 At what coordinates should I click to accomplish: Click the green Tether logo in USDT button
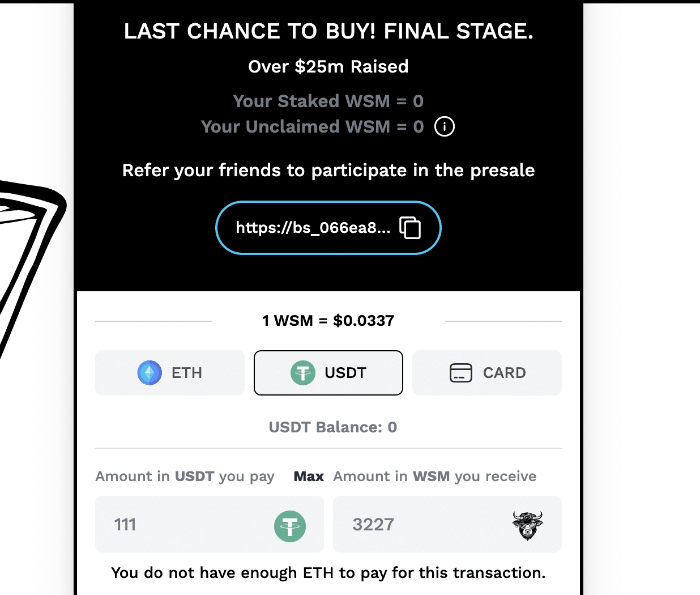tap(303, 373)
